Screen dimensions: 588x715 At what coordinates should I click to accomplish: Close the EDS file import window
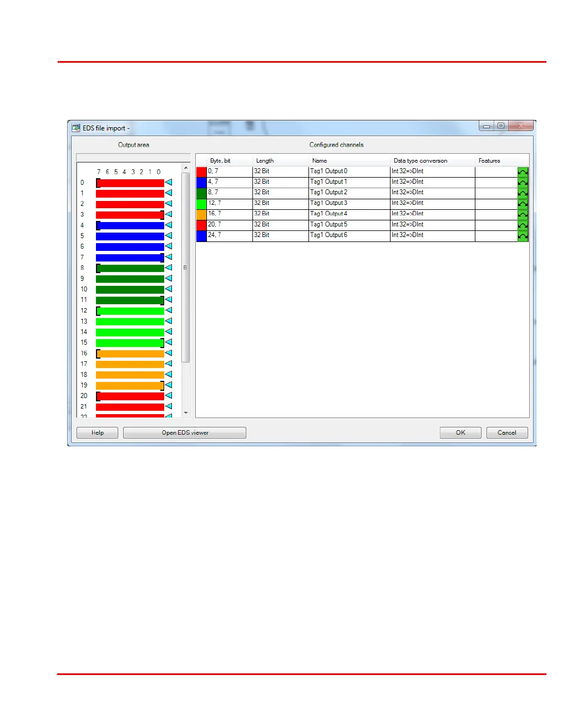521,125
